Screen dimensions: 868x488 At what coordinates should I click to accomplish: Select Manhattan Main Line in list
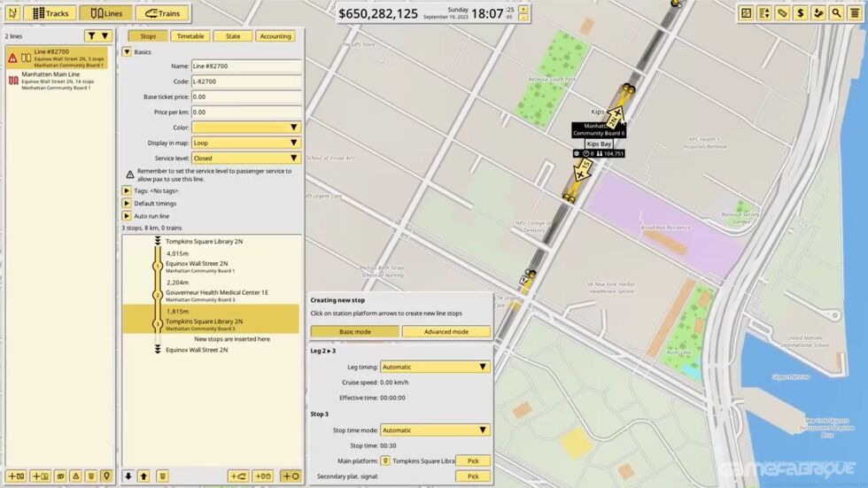coord(57,81)
